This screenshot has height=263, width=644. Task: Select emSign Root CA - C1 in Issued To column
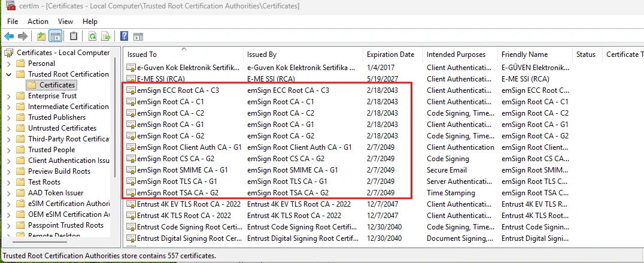point(171,102)
